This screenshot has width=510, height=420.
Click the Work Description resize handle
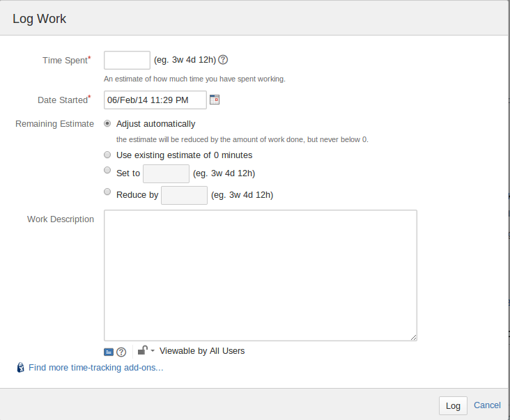pos(413,337)
